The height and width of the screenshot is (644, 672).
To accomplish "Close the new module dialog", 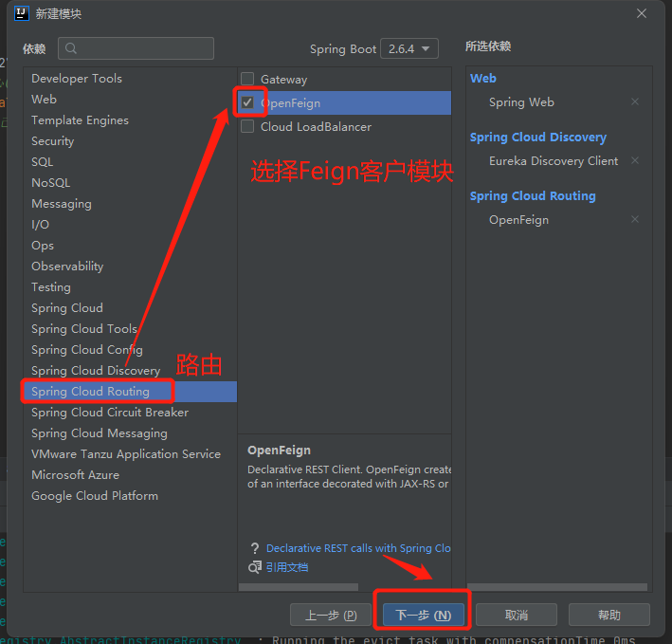I will 642,13.
